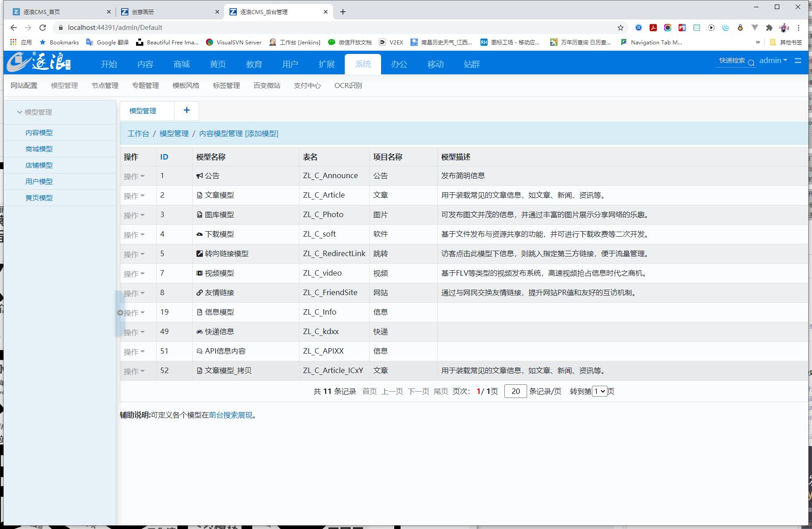Click the file icon beside 文章模型_拷贝
The width and height of the screenshot is (812, 529).
[199, 371]
